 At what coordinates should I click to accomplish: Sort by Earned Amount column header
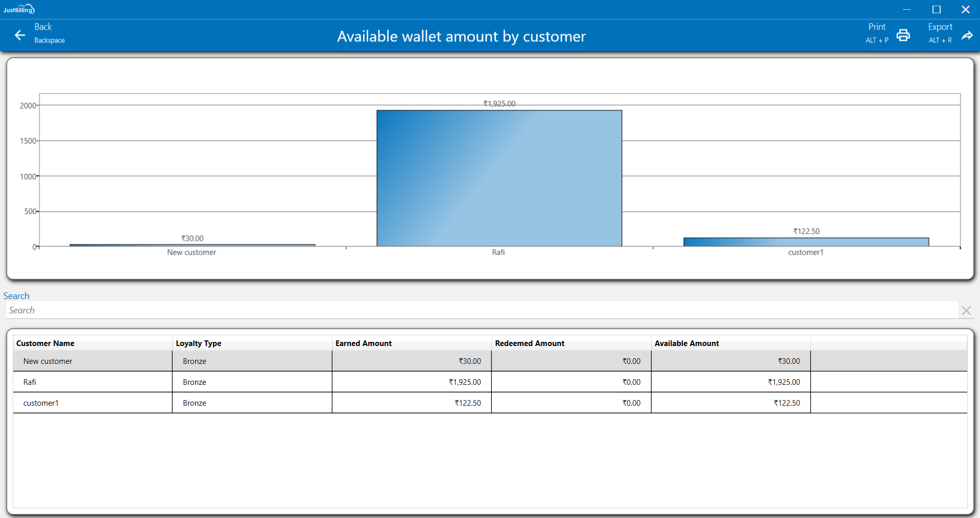[364, 343]
